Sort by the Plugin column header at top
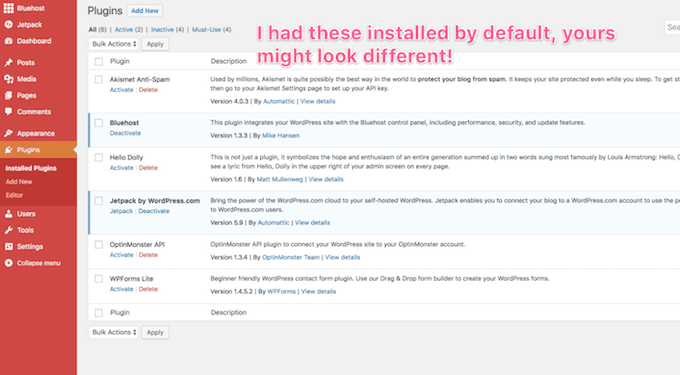The height and width of the screenshot is (375, 680). (x=120, y=62)
